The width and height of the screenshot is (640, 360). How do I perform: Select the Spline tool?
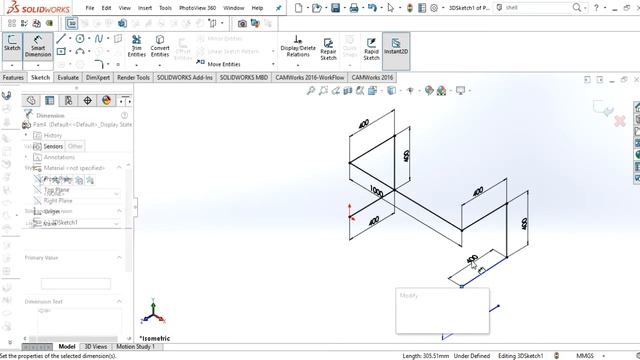click(98, 39)
